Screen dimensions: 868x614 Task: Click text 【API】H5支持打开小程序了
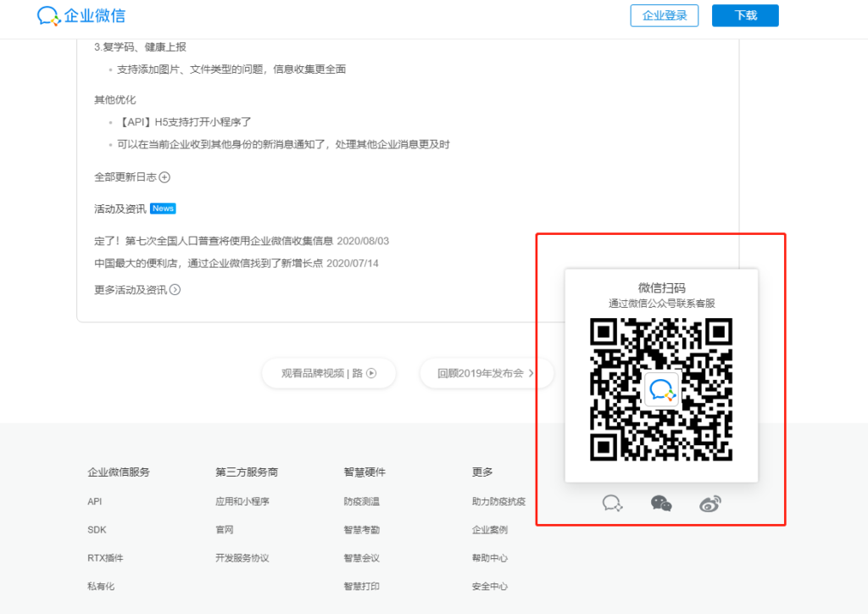point(184,122)
